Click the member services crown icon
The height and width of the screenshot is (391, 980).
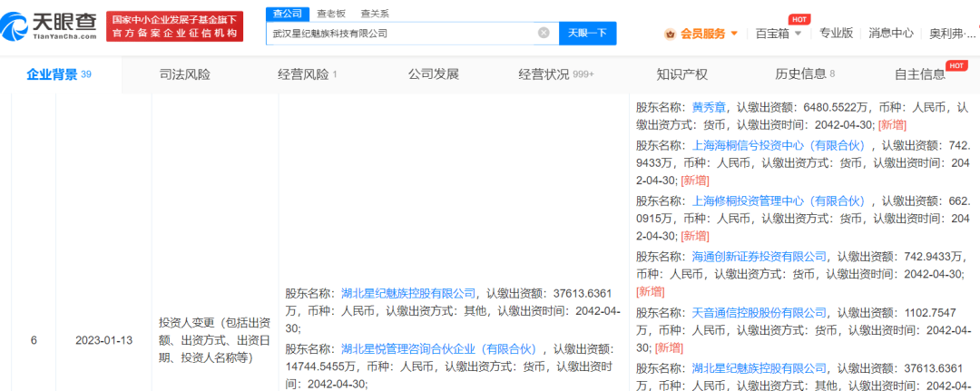(671, 34)
